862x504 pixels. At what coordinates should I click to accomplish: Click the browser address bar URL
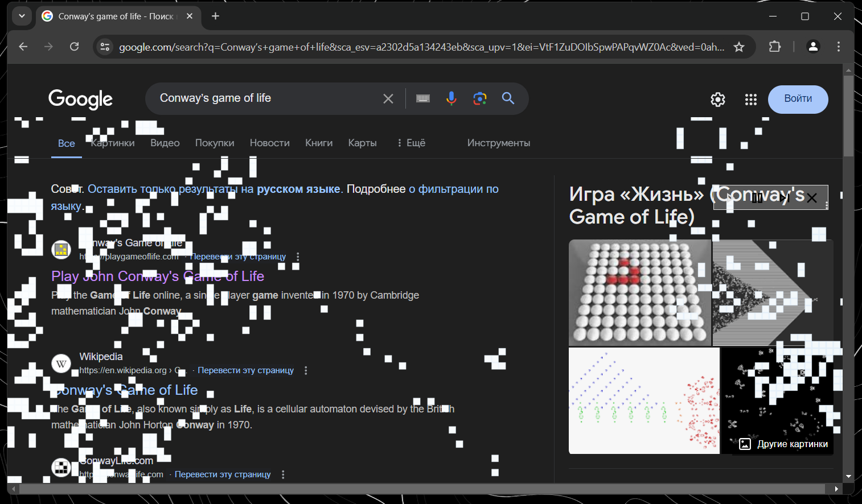pyautogui.click(x=421, y=47)
